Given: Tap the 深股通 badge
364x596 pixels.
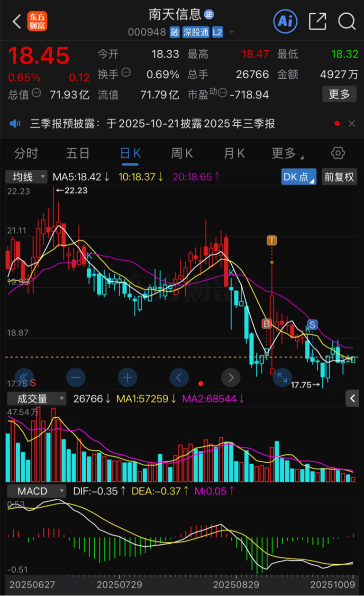Looking at the screenshot, I should [x=195, y=32].
